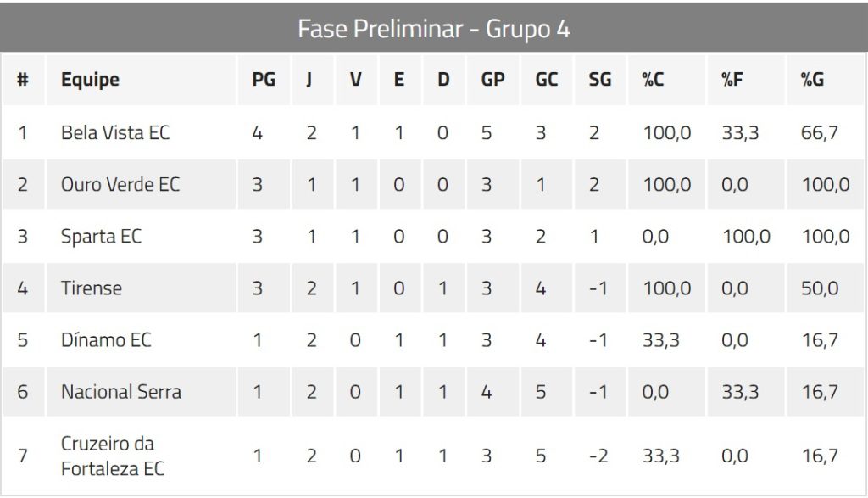Click the D losses column header
This screenshot has height=498, width=868.
[443, 80]
